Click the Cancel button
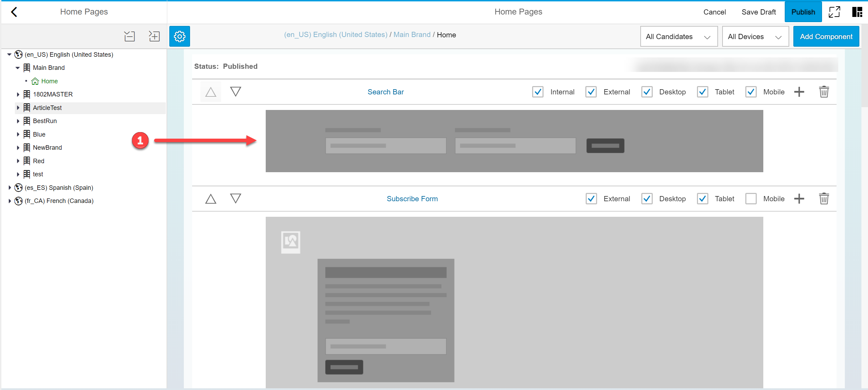 (x=715, y=12)
